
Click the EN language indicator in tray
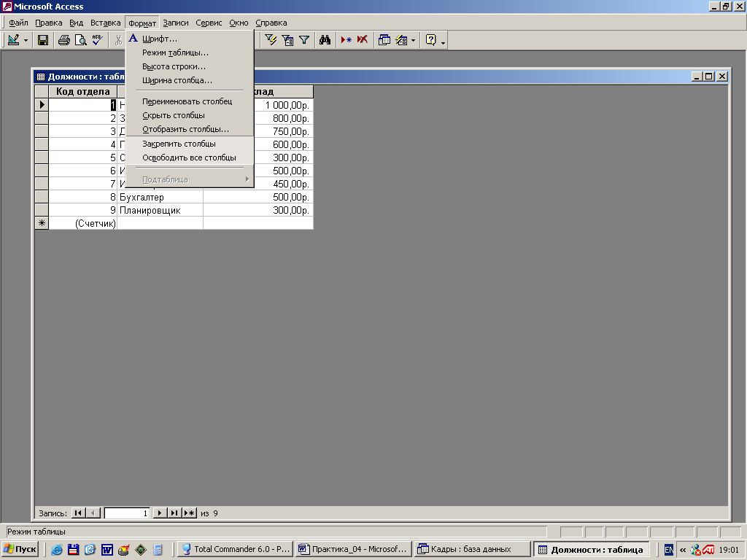point(668,550)
